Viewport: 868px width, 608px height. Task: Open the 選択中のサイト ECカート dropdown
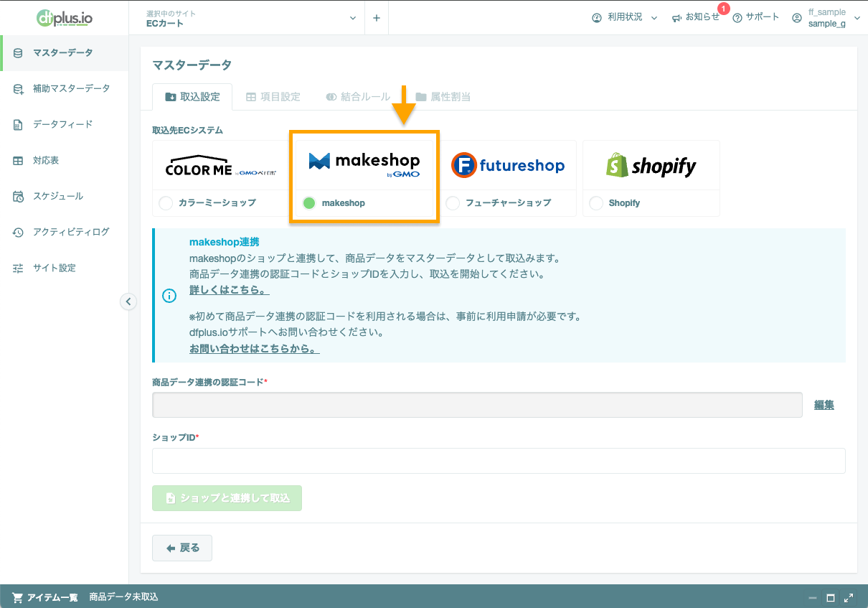pyautogui.click(x=250, y=18)
